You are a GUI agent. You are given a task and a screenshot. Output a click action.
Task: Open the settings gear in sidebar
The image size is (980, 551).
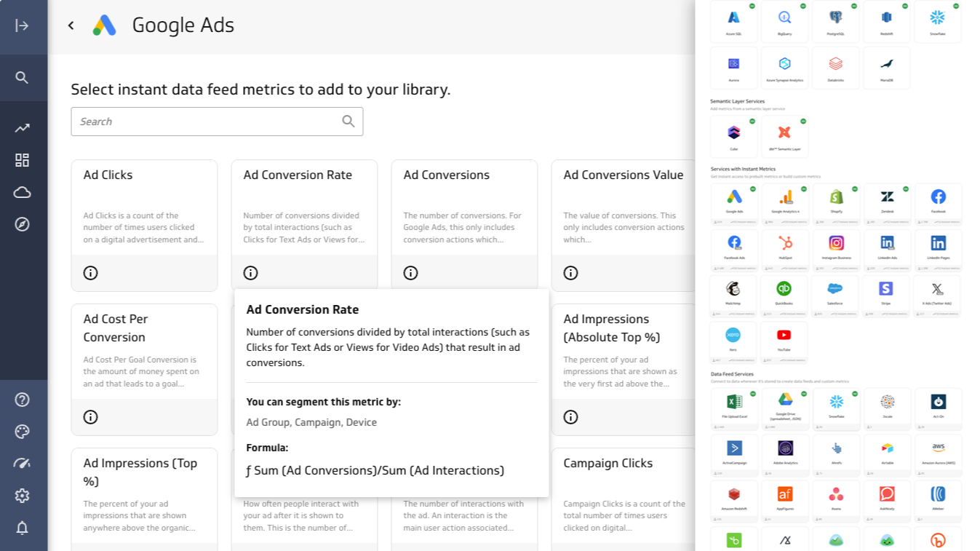[22, 496]
